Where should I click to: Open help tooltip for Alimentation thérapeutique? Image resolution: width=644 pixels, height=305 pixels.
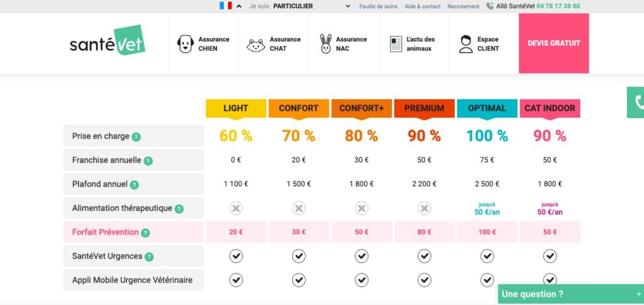point(179,209)
